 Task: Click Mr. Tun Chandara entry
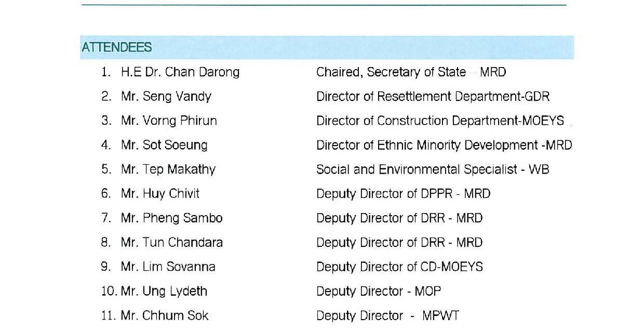pyautogui.click(x=172, y=243)
